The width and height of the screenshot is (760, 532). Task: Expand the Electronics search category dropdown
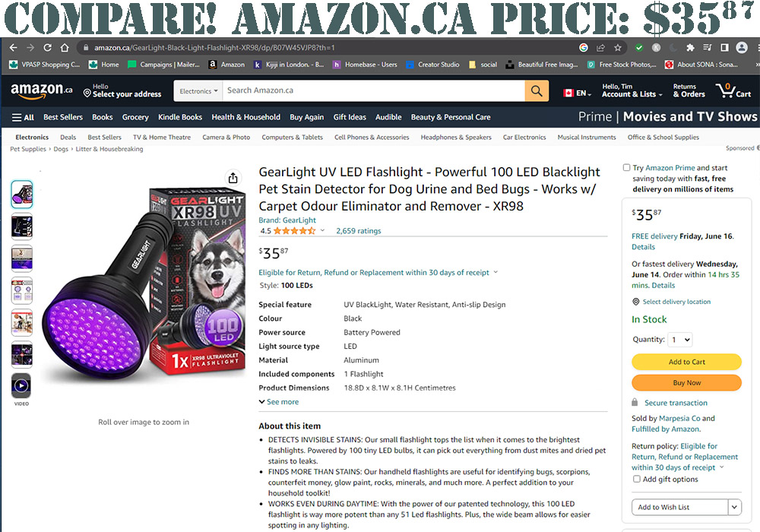(198, 90)
